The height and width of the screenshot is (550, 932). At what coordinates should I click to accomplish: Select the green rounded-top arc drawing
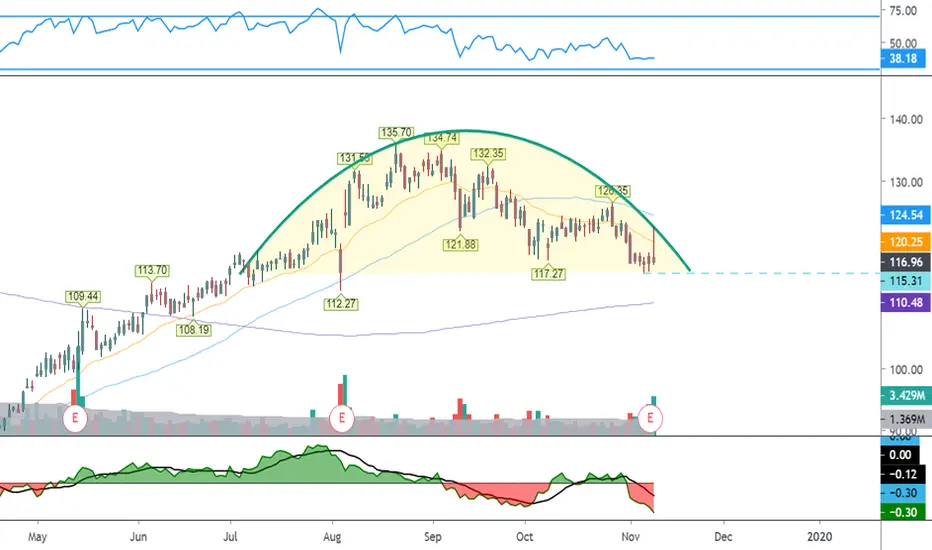[464, 131]
